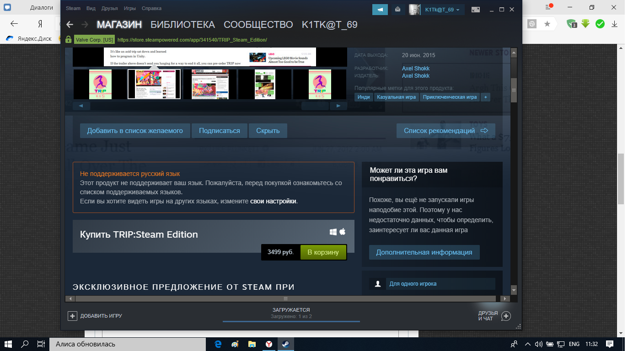Image resolution: width=644 pixels, height=351 pixels.
Task: Switch Steam to Big Picture mode
Action: coord(476,10)
